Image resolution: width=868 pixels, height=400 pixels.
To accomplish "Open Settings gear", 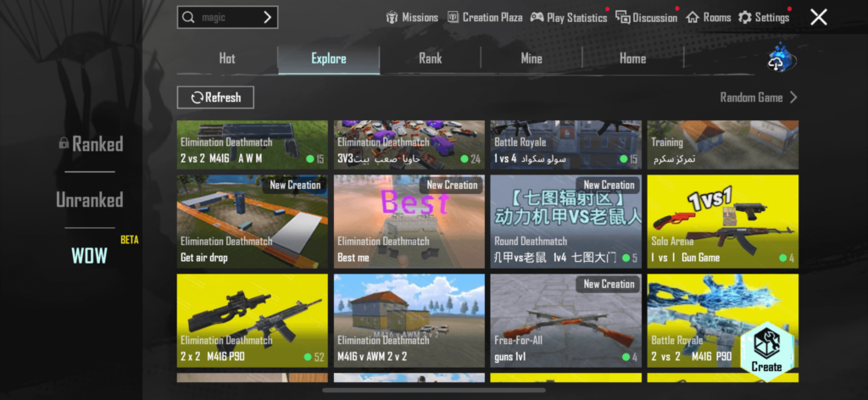I will (x=764, y=18).
